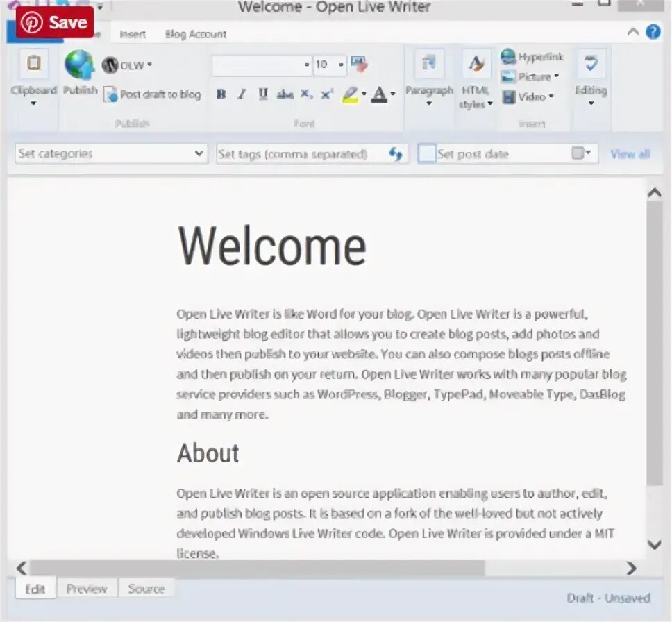Click the Welcome post title
This screenshot has width=672, height=622.
pos(271,246)
